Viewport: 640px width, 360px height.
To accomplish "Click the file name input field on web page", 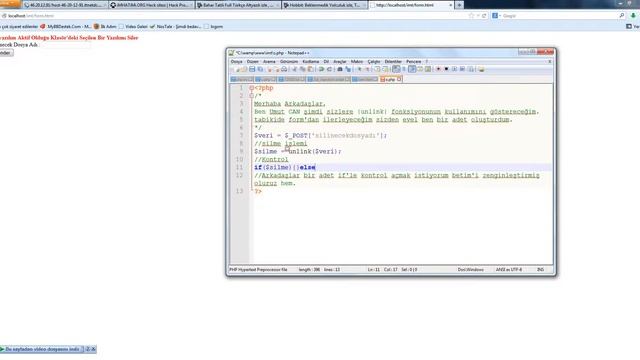I will pyautogui.click(x=65, y=45).
